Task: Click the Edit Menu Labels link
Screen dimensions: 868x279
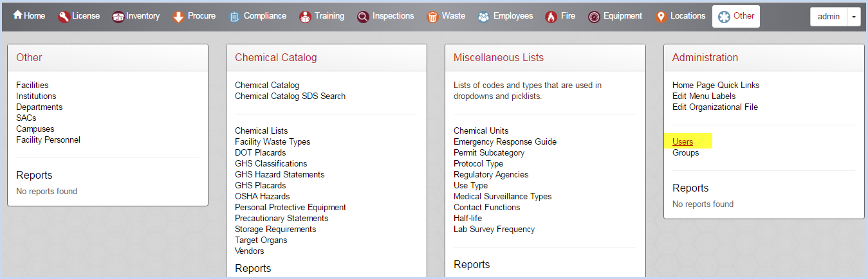Action: 704,96
